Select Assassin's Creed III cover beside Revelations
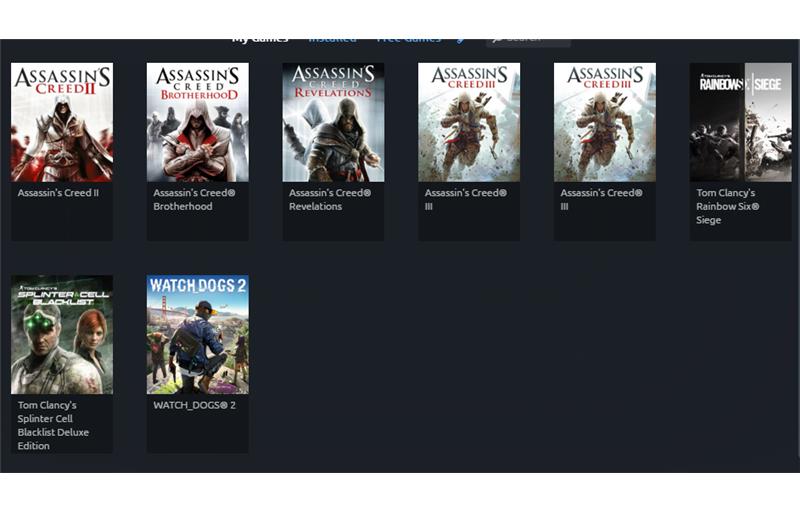800x511 pixels. coord(469,122)
